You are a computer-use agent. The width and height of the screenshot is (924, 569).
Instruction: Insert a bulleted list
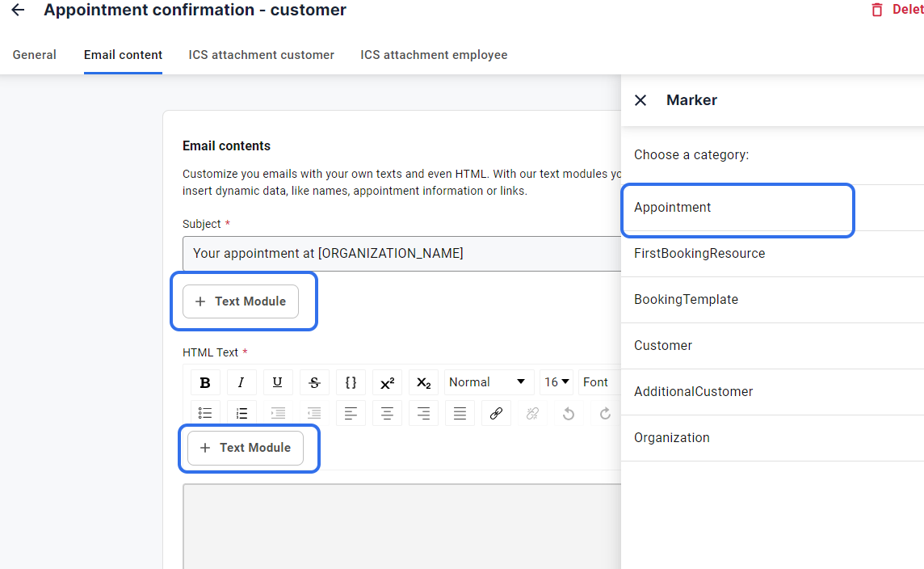205,413
